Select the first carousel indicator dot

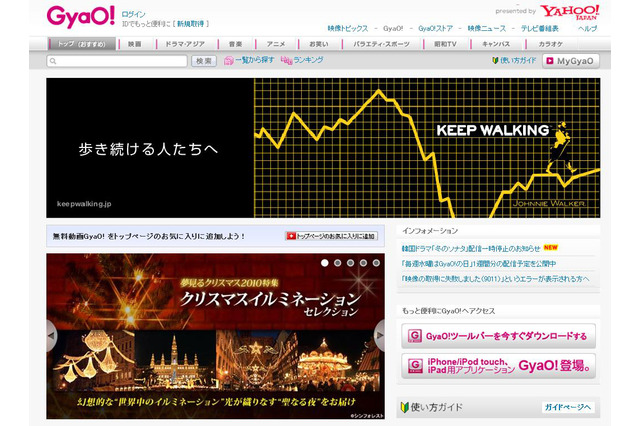[325, 263]
